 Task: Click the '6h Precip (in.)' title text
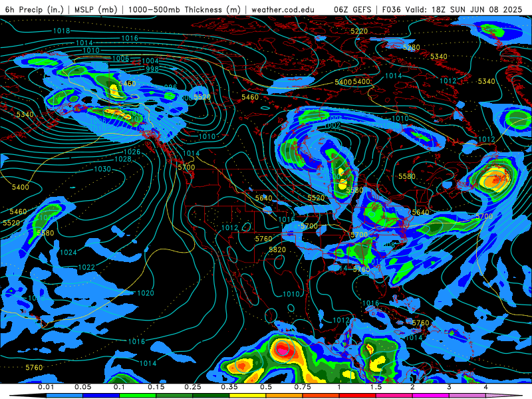[35, 9]
